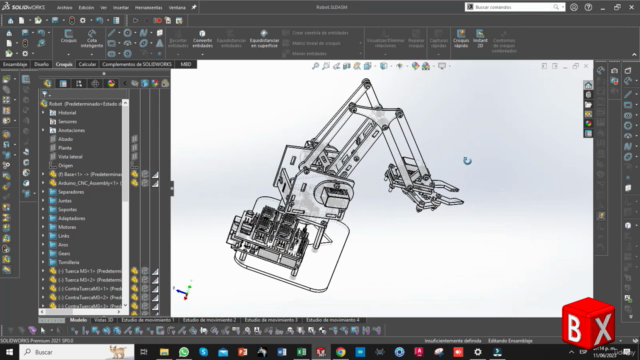Activate Cota inteligente smart dimension
This screenshot has height=360, width=640.
tap(92, 38)
